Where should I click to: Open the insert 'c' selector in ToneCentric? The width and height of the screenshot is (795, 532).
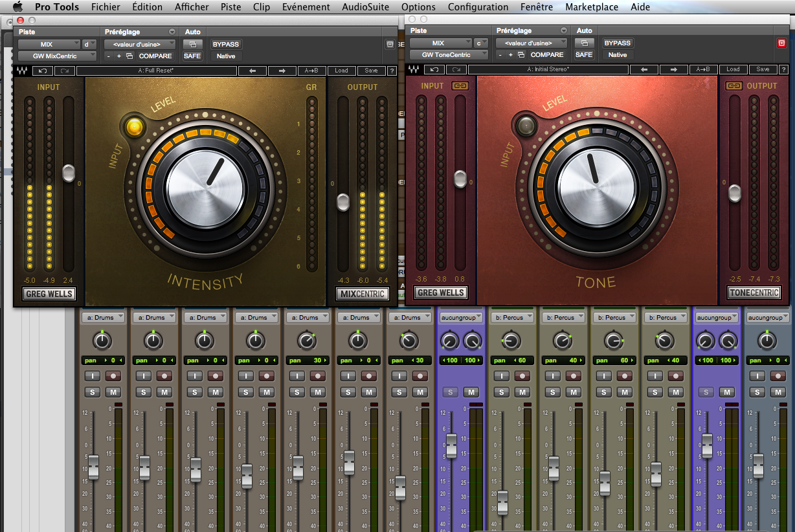pyautogui.click(x=481, y=43)
